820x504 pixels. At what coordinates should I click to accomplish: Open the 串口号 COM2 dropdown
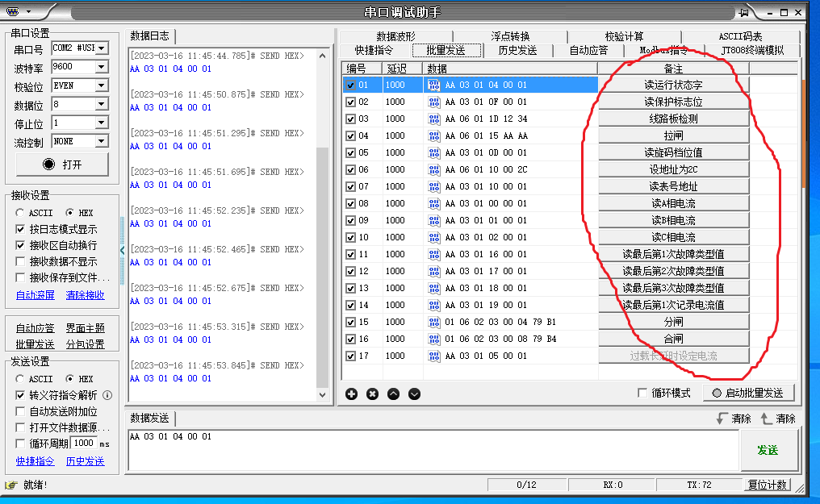tap(102, 48)
